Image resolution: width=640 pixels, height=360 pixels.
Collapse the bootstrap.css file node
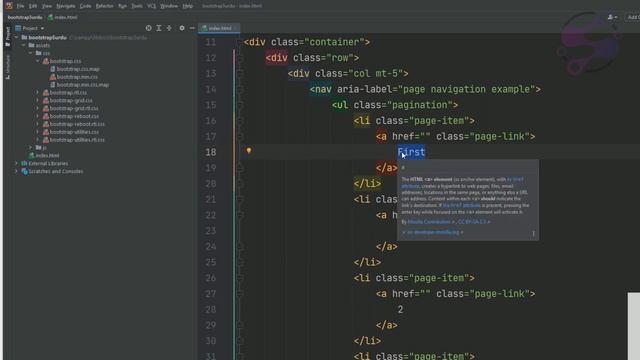(x=38, y=61)
